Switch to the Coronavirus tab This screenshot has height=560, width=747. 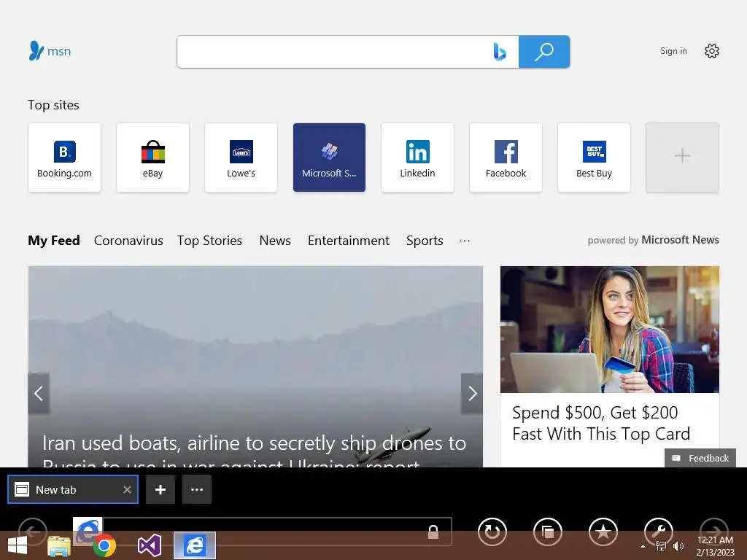(x=128, y=241)
